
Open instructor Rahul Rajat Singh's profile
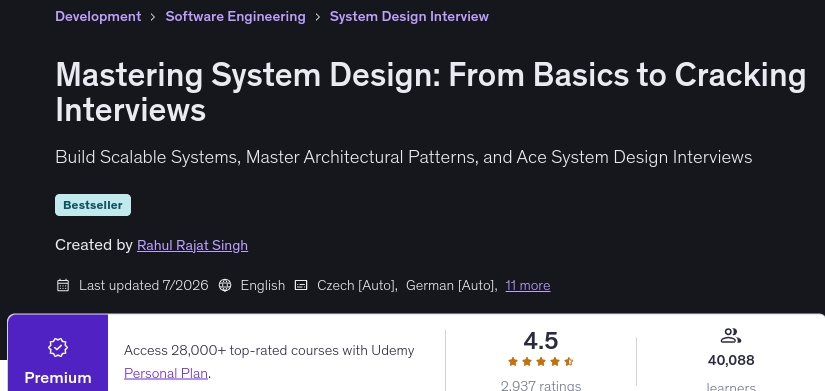[192, 245]
